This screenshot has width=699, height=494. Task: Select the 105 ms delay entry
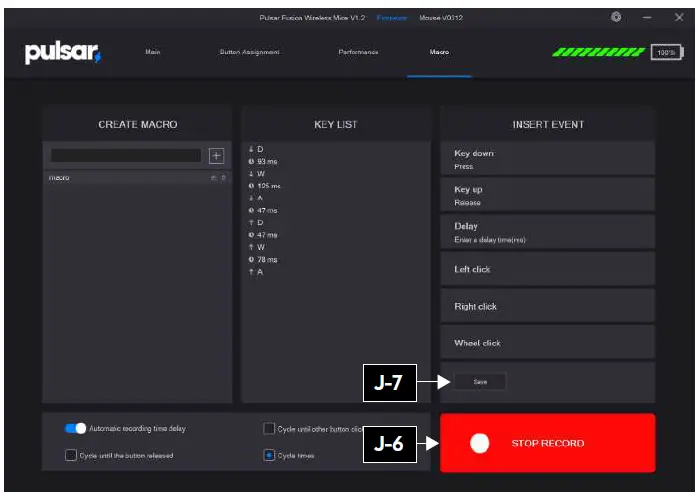tap(265, 186)
